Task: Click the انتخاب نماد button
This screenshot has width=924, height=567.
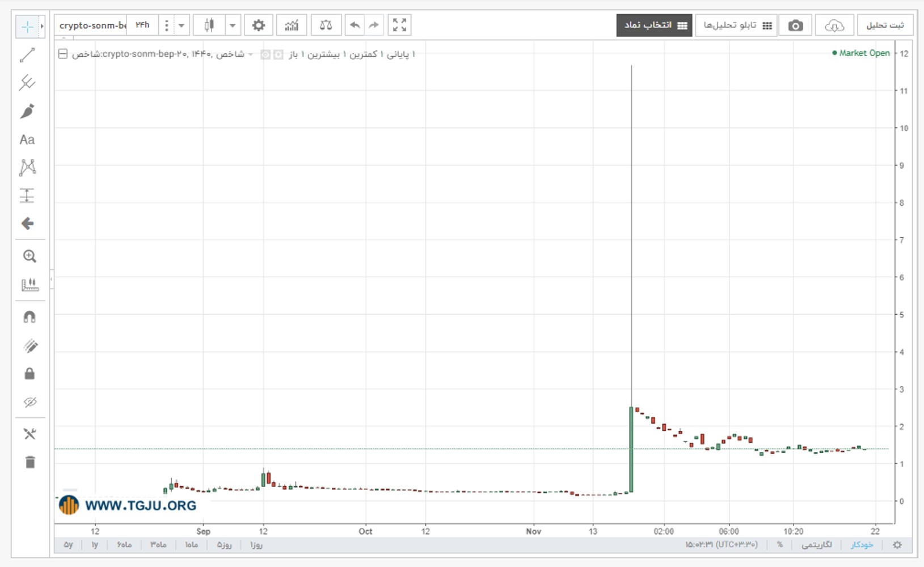Action: pyautogui.click(x=655, y=26)
